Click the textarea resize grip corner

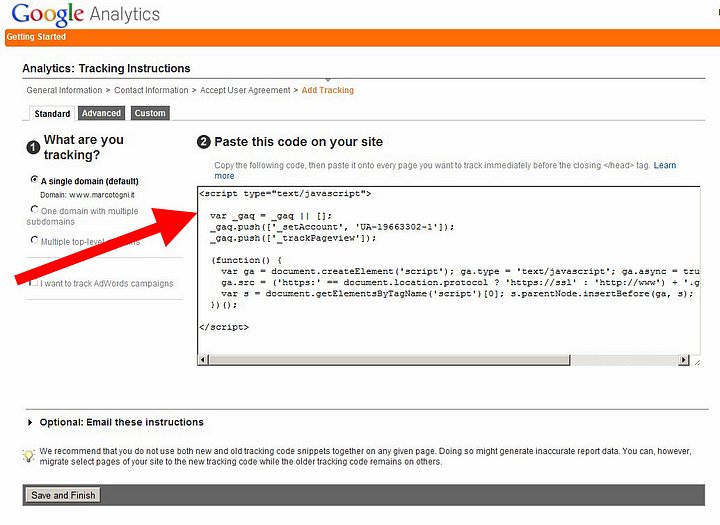point(696,361)
